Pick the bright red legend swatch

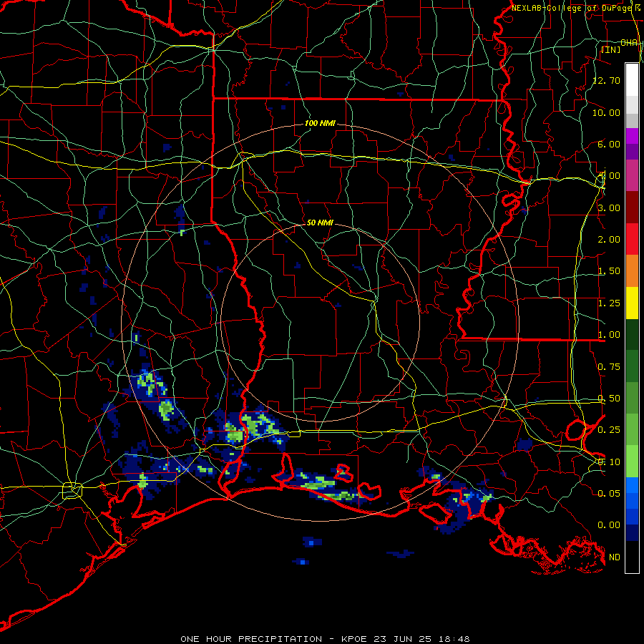[x=632, y=239]
